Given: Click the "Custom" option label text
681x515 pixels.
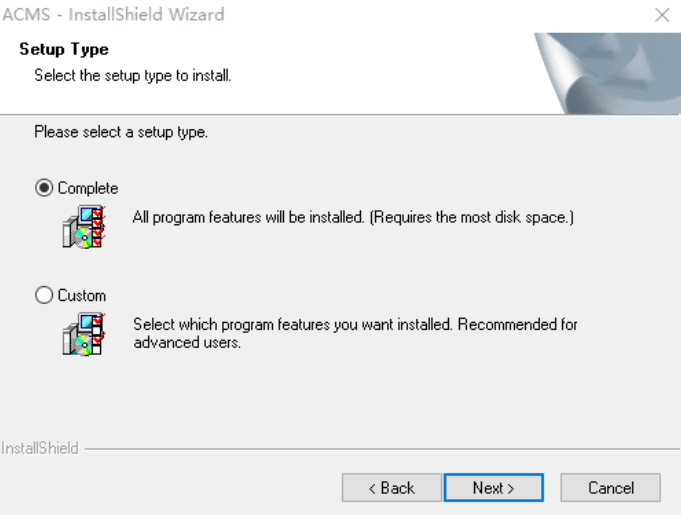Looking at the screenshot, I should pyautogui.click(x=82, y=296).
